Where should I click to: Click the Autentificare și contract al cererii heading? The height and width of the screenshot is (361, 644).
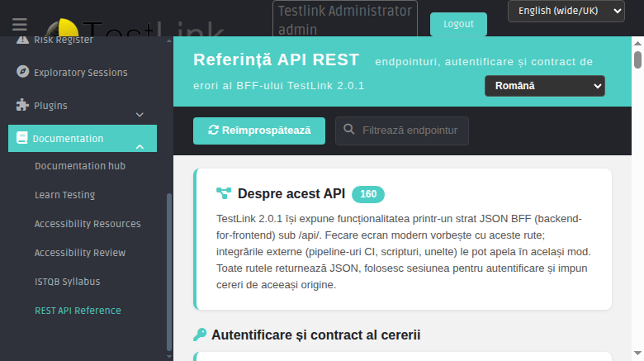[316, 335]
